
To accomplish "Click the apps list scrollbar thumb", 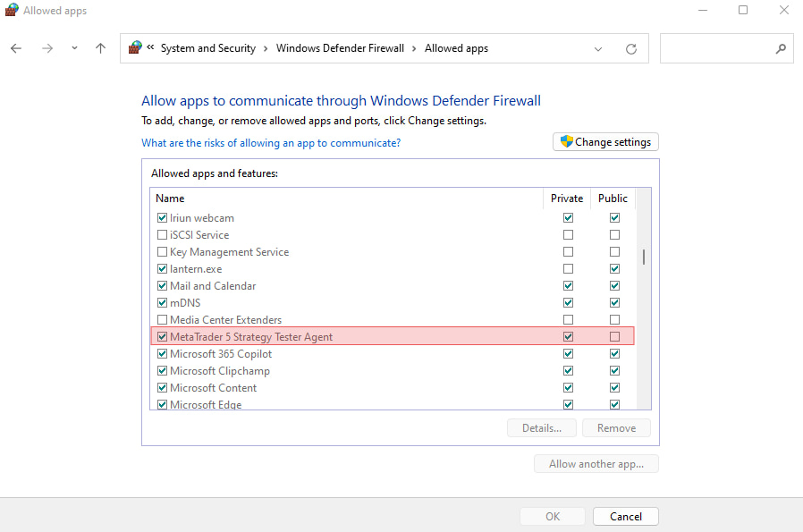I will coord(644,257).
